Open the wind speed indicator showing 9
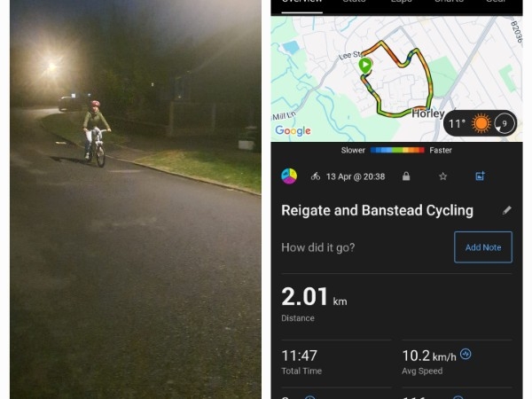532x399 pixels. [504, 123]
